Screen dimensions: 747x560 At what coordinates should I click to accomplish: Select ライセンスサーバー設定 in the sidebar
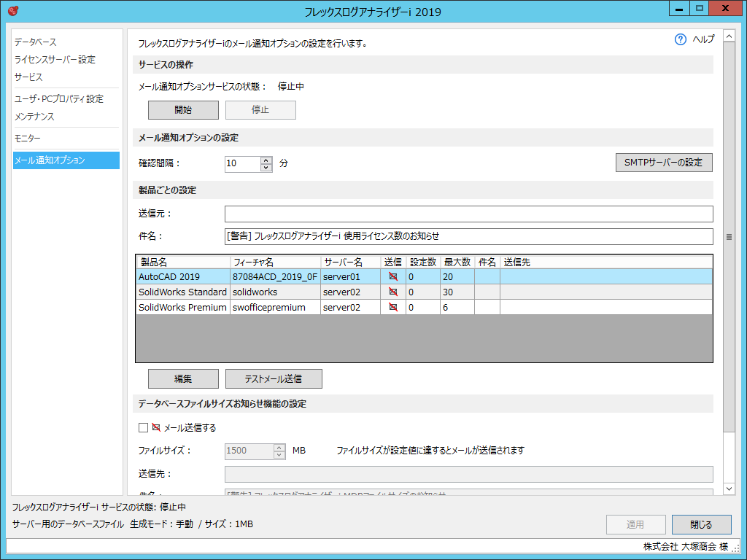[55, 60]
